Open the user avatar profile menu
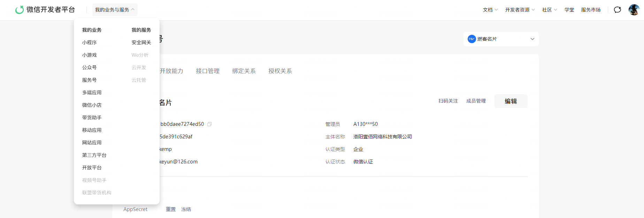Viewport: 644px width, 218px height. click(634, 10)
